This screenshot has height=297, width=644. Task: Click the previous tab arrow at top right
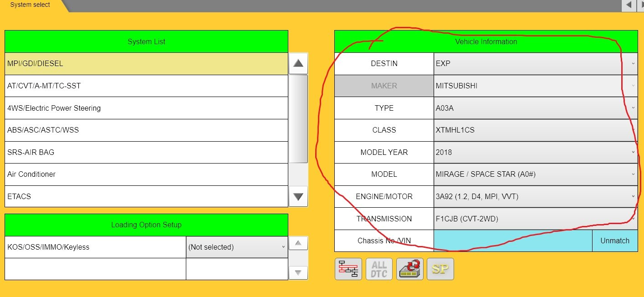tap(629, 5)
